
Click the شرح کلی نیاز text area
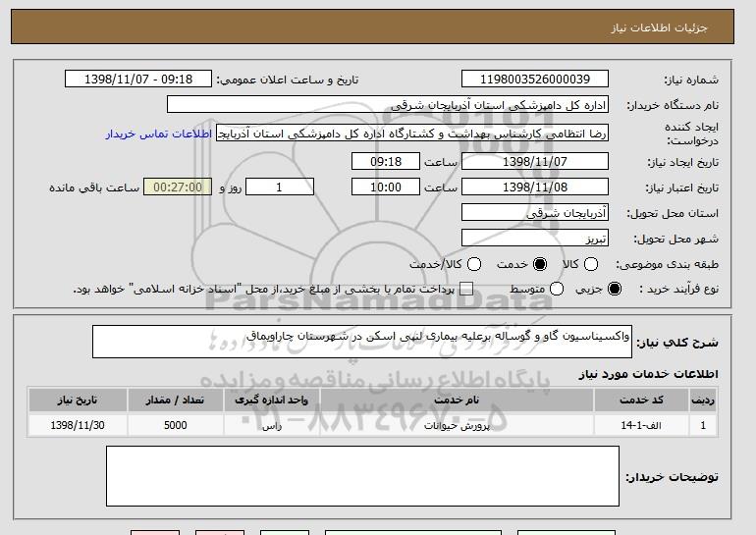tap(362, 342)
